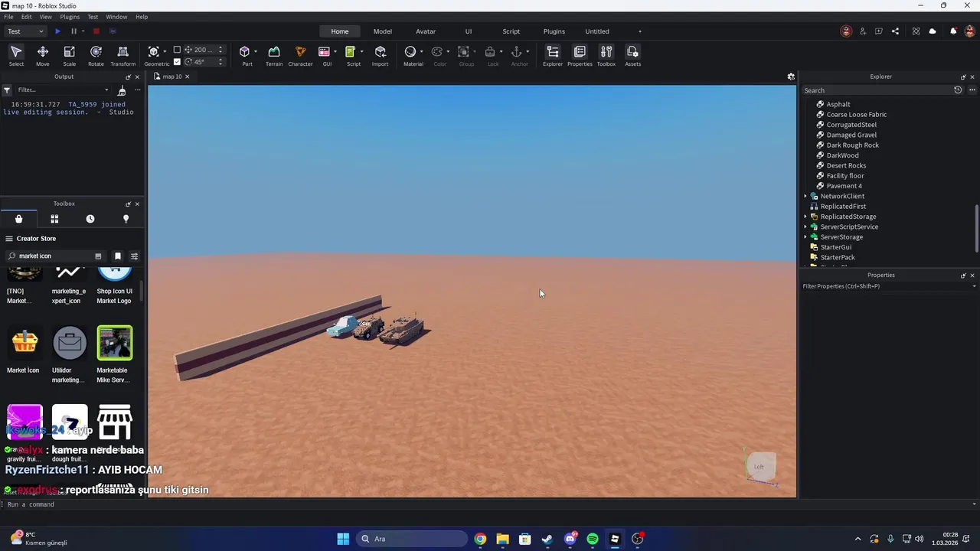Activate the Select tool
This screenshot has width=980, height=551.
tap(16, 55)
